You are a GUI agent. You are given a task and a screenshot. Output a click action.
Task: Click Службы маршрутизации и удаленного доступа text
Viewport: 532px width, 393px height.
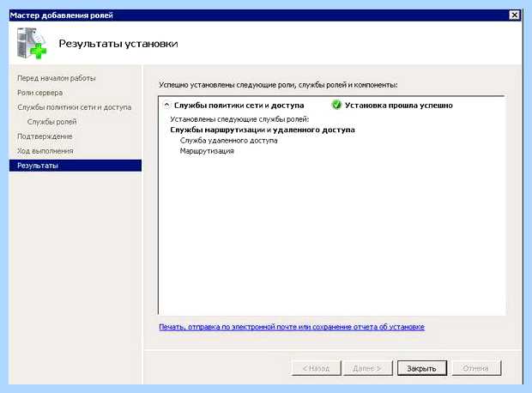(263, 130)
